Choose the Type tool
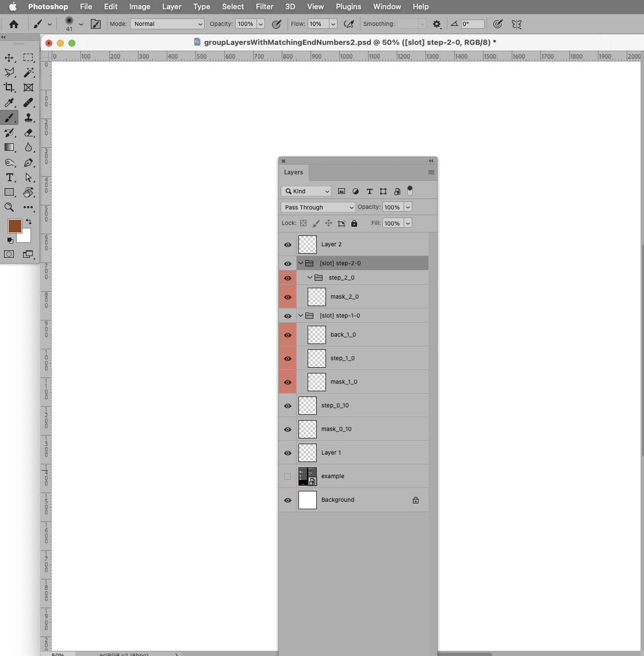 9,177
